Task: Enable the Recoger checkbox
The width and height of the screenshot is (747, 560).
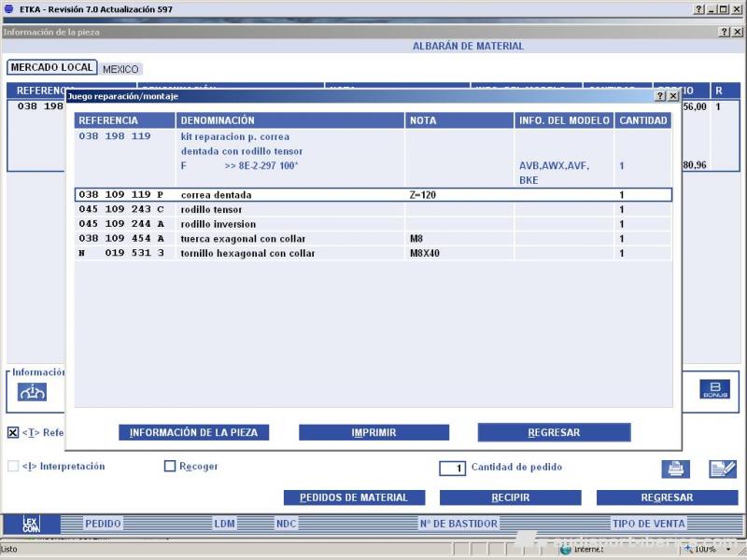Action: 170,466
